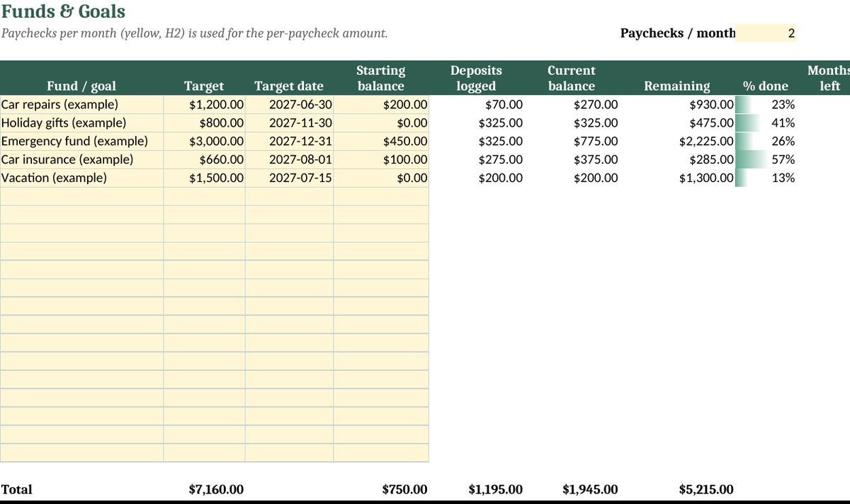
Task: Select the $1,195.00 total deposits cell
Action: 496,490
